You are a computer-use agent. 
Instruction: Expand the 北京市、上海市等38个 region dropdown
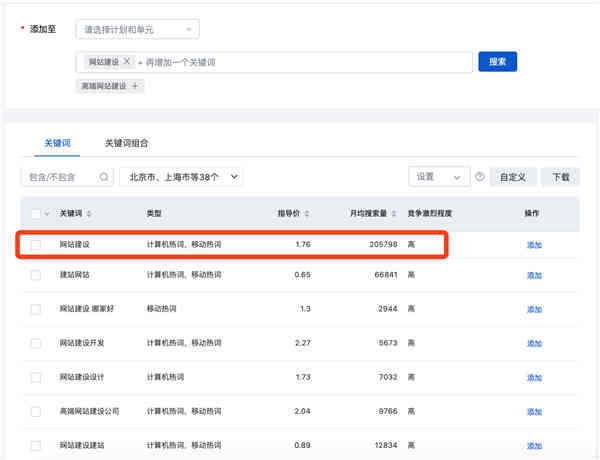[181, 177]
